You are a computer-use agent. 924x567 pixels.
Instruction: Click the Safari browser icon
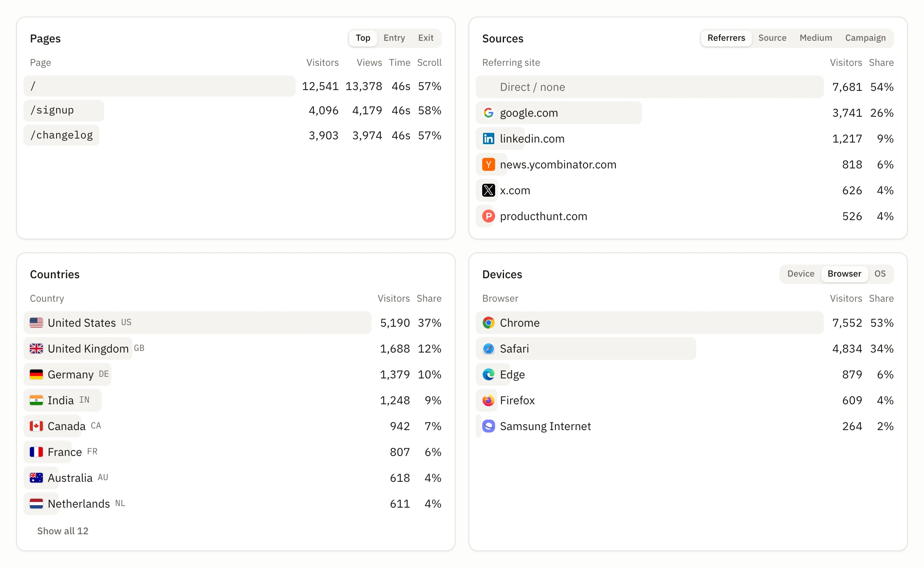point(488,349)
